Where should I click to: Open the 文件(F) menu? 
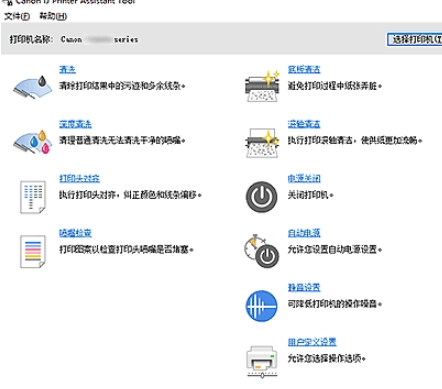[17, 16]
